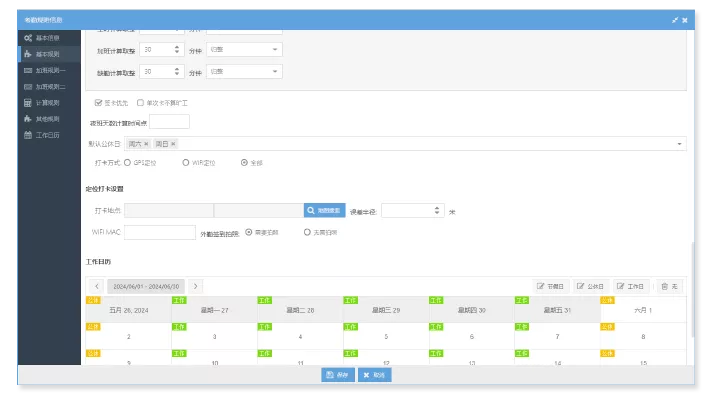Select calendar day 8
This screenshot has width=712, height=395.
[x=643, y=336]
